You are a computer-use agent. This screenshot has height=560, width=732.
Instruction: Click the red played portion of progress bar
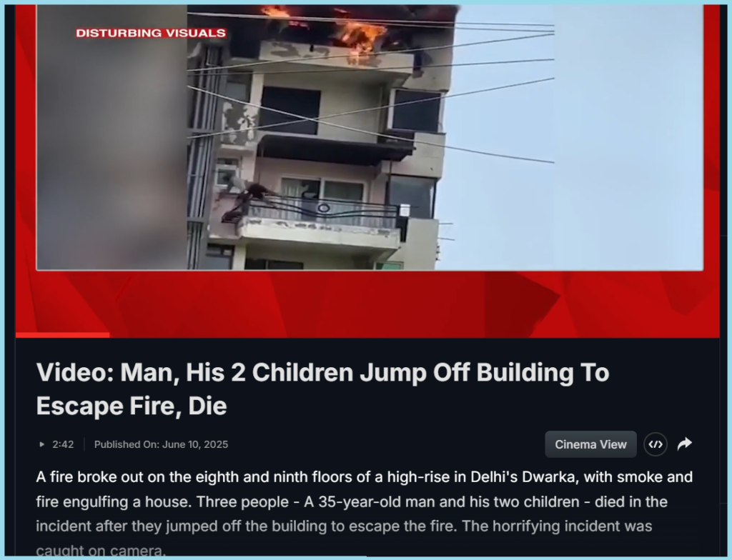[63, 335]
